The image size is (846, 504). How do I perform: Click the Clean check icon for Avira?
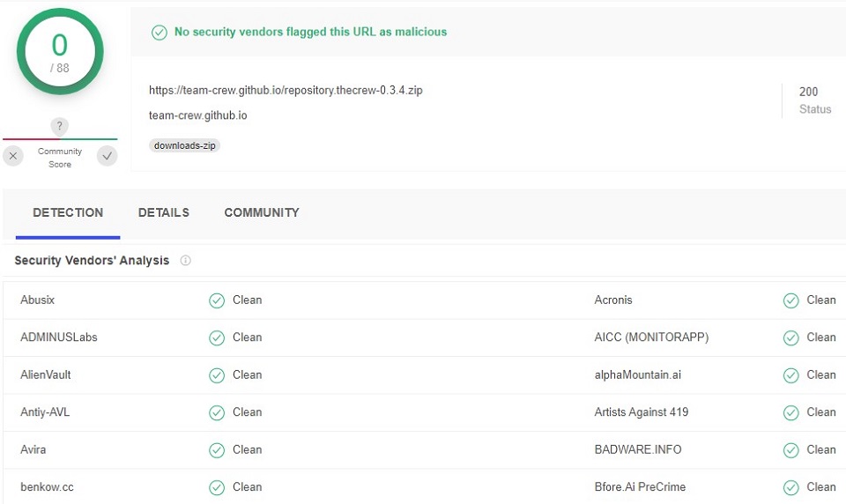(x=217, y=450)
